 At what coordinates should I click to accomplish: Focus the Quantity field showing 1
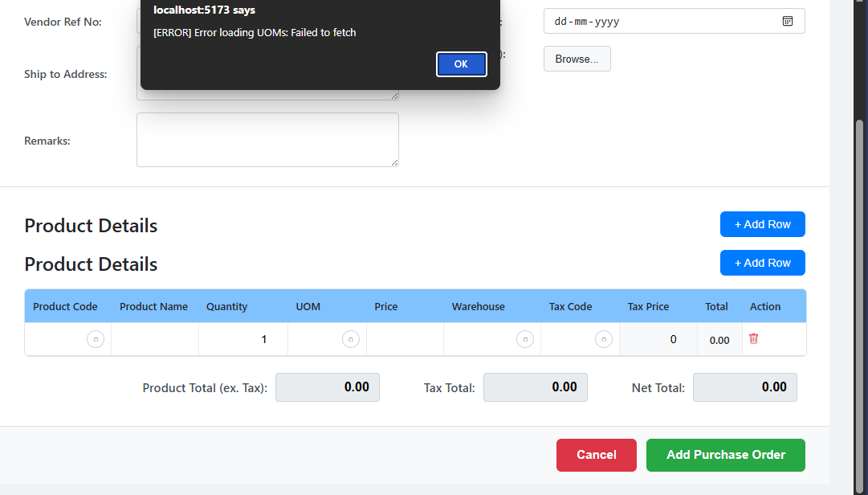[x=242, y=340]
